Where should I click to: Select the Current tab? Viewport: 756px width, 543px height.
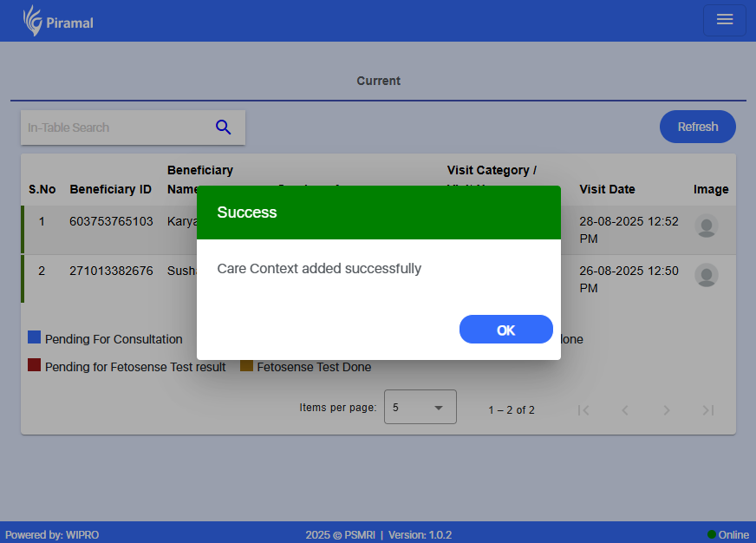(378, 81)
